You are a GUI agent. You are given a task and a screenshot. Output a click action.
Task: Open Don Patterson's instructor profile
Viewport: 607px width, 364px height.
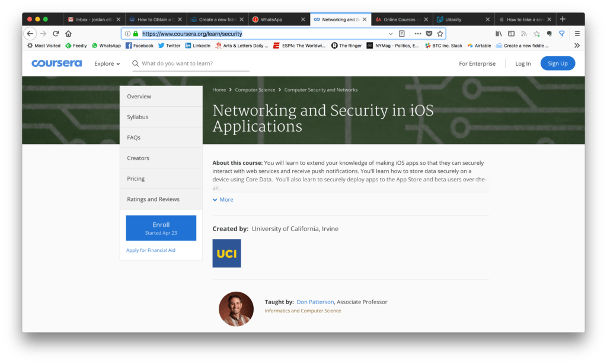click(315, 301)
